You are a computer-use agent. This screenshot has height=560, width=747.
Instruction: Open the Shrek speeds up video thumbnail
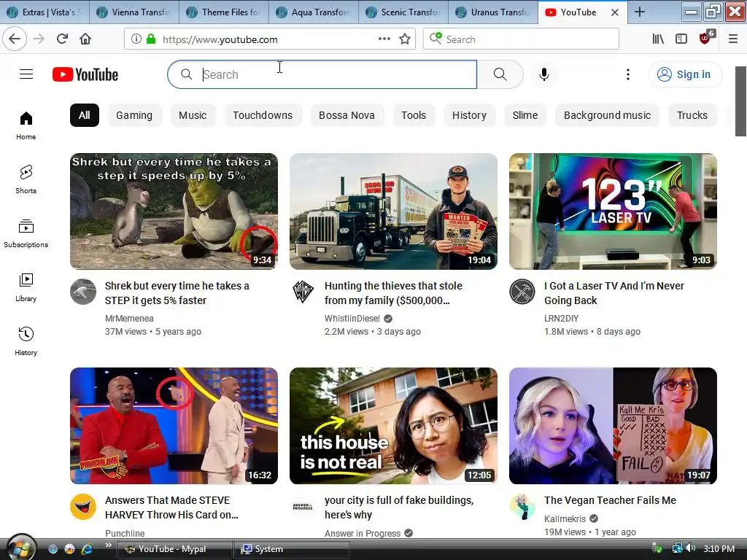(174, 211)
